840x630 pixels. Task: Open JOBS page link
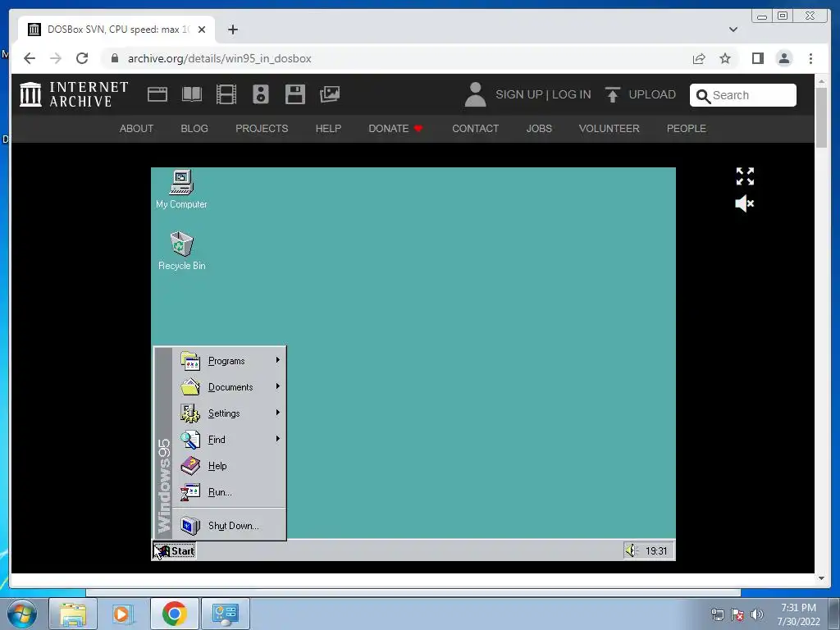pyautogui.click(x=539, y=129)
